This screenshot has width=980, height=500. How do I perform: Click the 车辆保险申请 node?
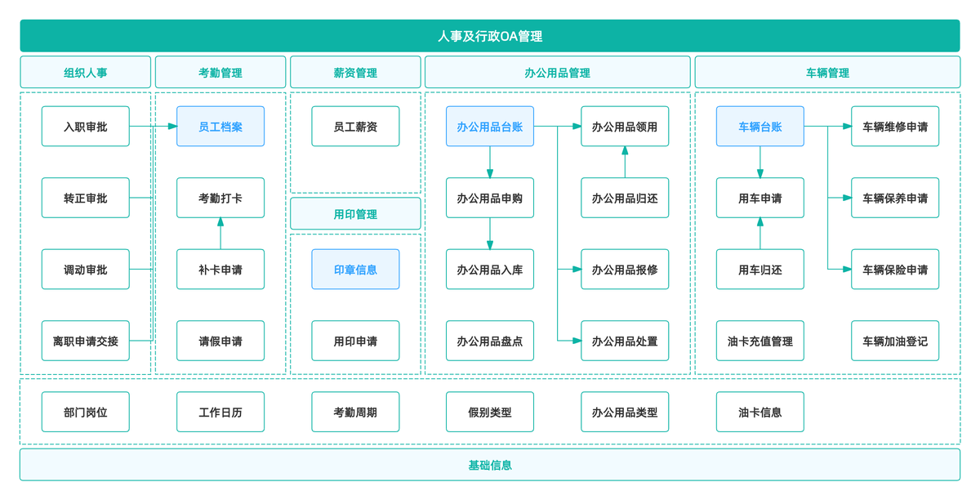pos(895,269)
